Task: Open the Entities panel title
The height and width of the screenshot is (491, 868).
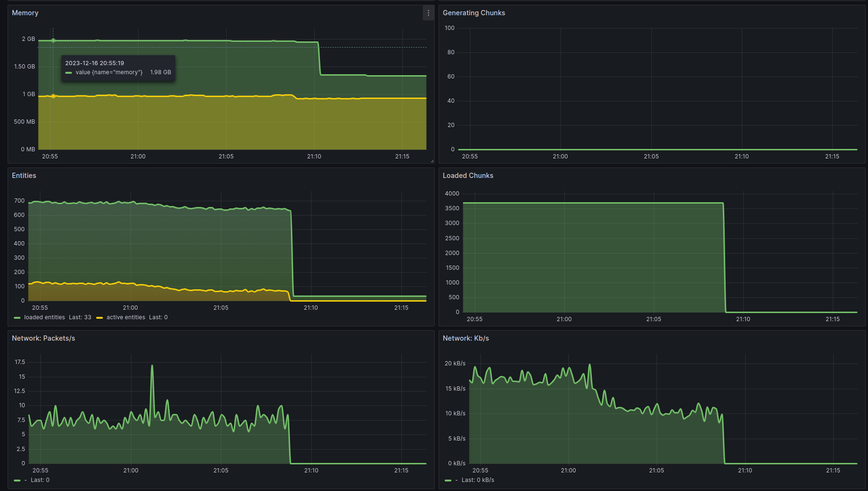Action: pyautogui.click(x=24, y=176)
